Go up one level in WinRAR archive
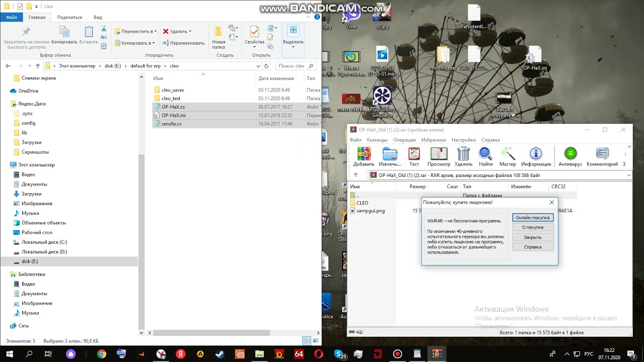Screen dimensions: 644x362 pos(356,175)
